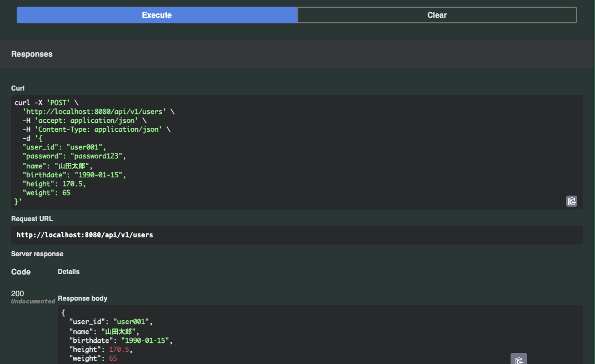Click the Responses section header

pos(32,54)
